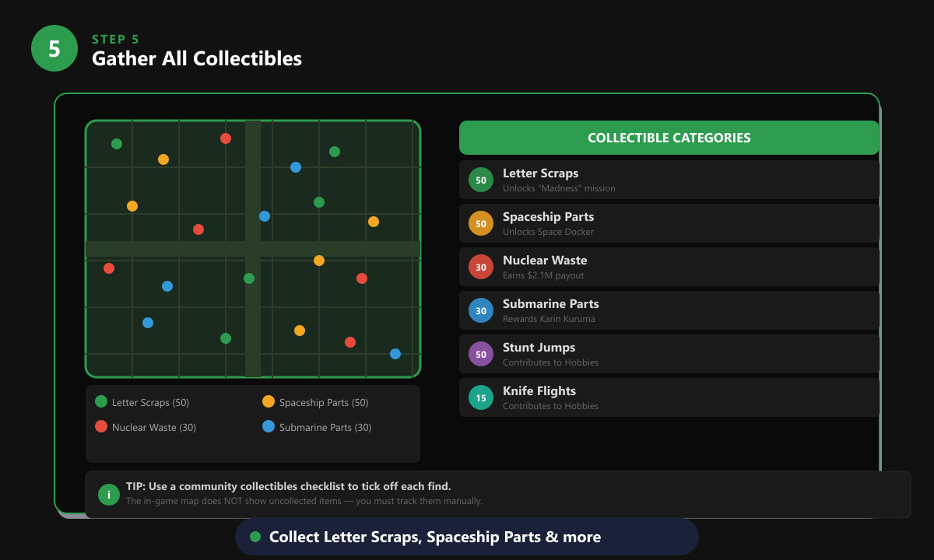Screen dimensions: 934x560
Task: Click the green marker on the map's vertical road
Action: tap(249, 278)
